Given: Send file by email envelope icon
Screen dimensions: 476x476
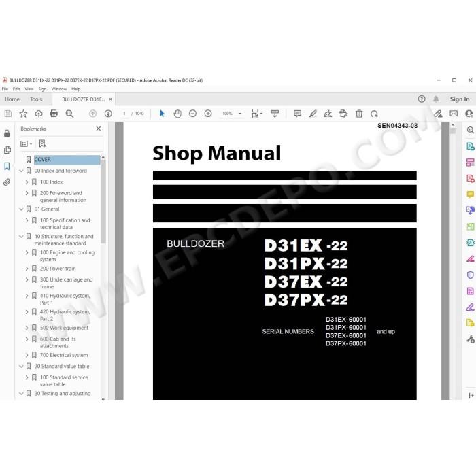Looking at the screenshot, I should pyautogui.click(x=454, y=114).
